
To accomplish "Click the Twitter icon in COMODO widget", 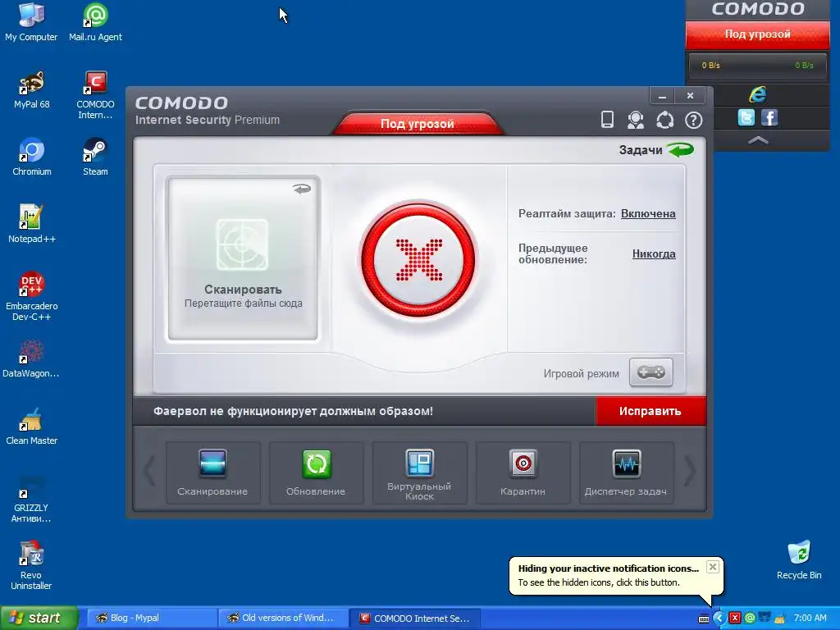I will click(x=746, y=117).
